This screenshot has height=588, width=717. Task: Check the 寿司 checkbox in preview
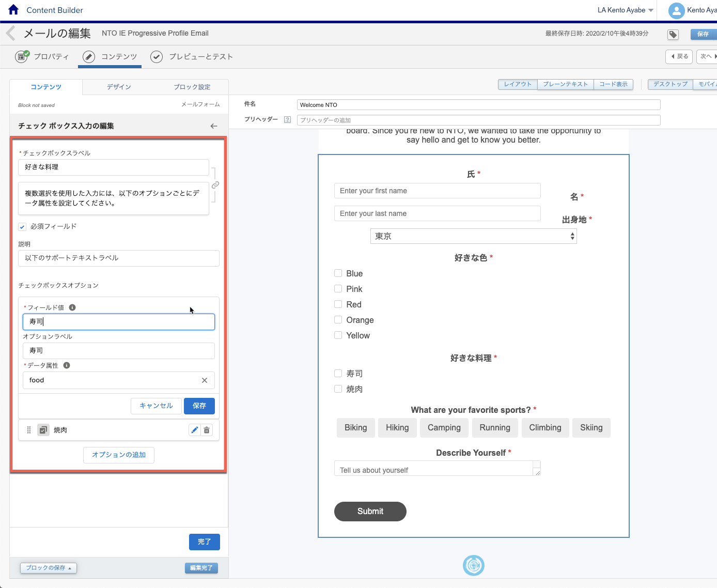tap(338, 374)
